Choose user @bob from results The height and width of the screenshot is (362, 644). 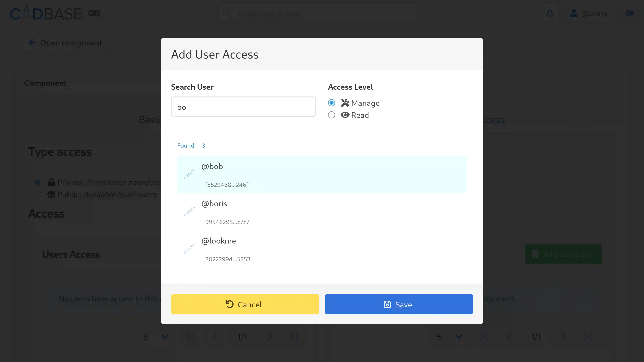tap(322, 174)
